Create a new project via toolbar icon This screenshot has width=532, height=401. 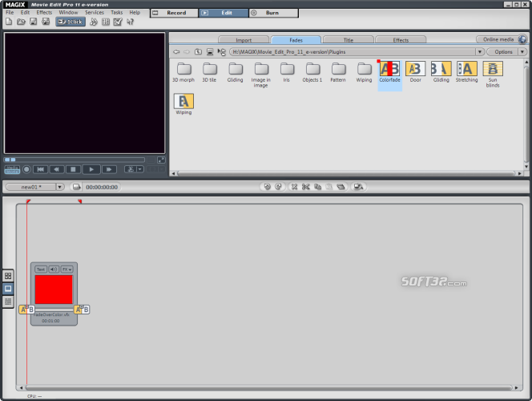coord(9,22)
